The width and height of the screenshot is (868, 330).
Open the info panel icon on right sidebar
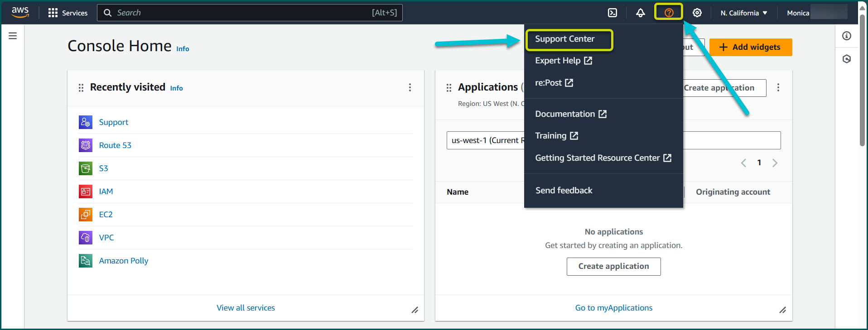click(847, 36)
